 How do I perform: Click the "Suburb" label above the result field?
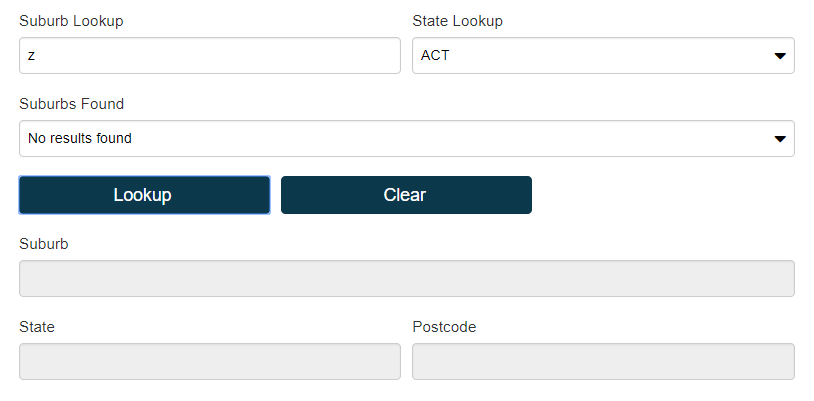click(x=44, y=244)
